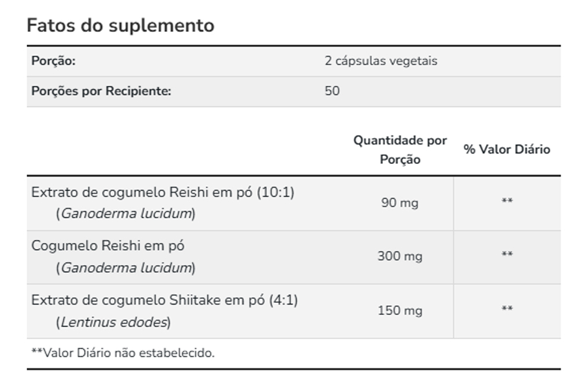Click the daily value asterisks beside 300 mg
The image size is (588, 388).
[x=507, y=255]
